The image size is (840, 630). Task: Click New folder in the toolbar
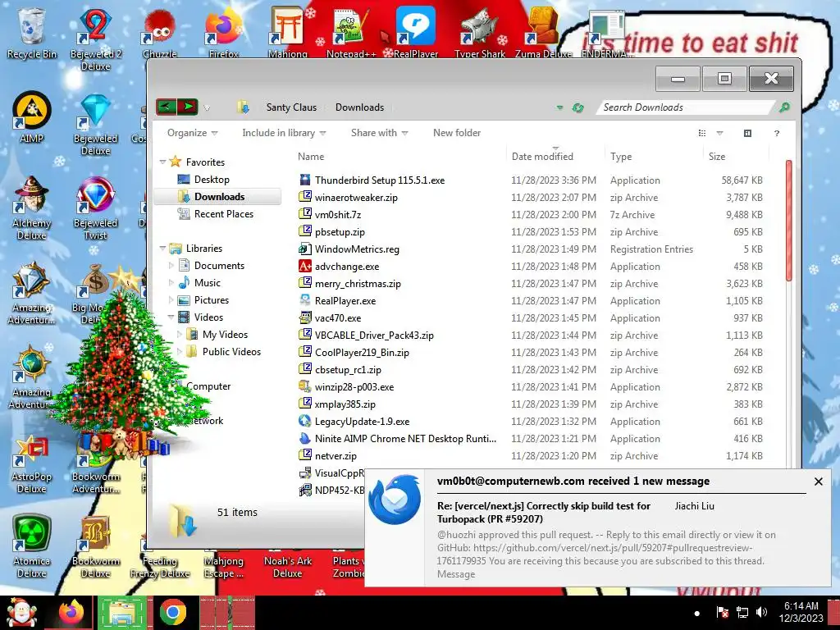456,133
